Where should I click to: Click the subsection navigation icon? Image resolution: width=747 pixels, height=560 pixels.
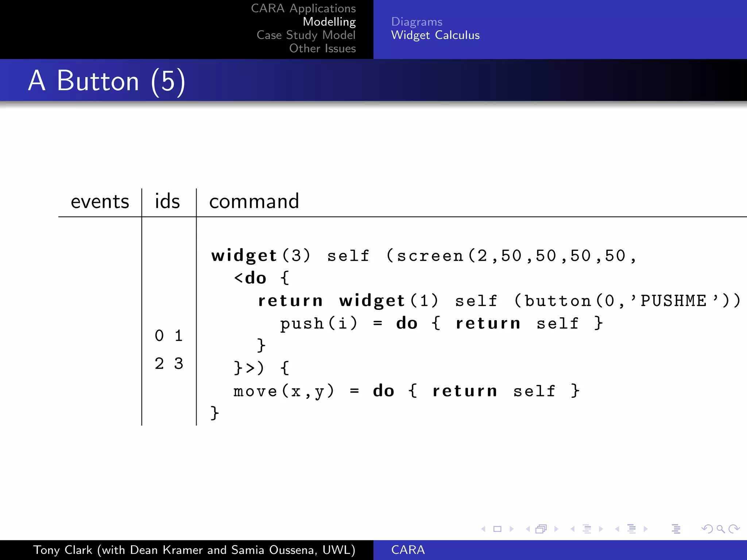[x=587, y=529]
